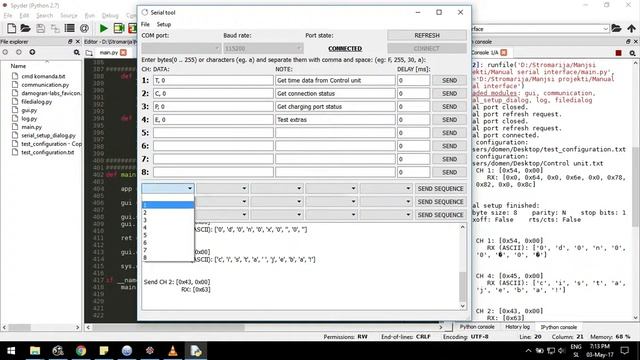
Task: Close the File explorer pane
Action: tap(78, 42)
